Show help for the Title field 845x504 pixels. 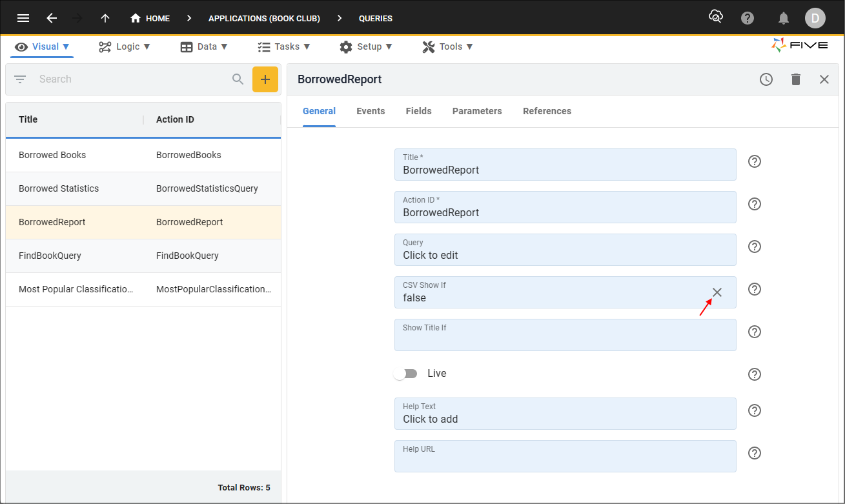pos(755,161)
